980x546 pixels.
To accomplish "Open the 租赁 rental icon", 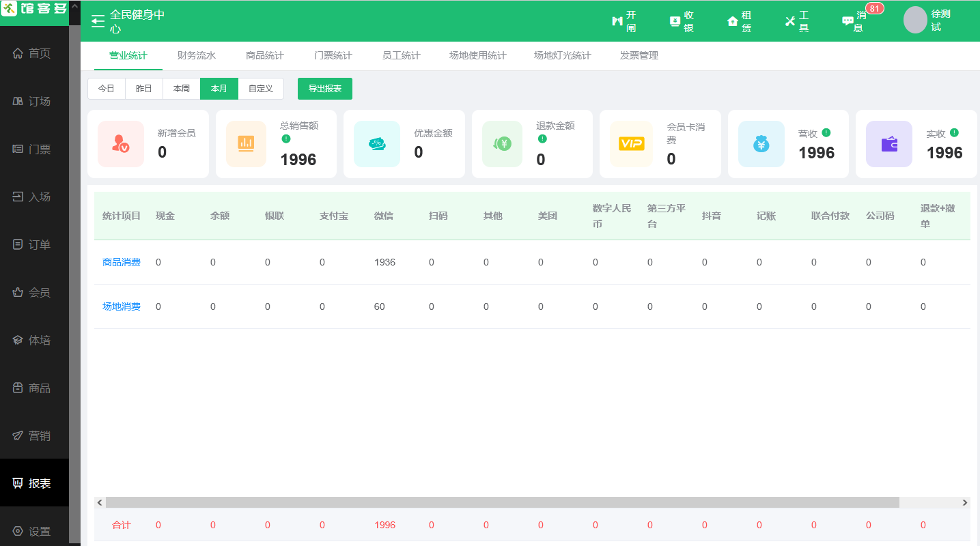I will [x=733, y=21].
